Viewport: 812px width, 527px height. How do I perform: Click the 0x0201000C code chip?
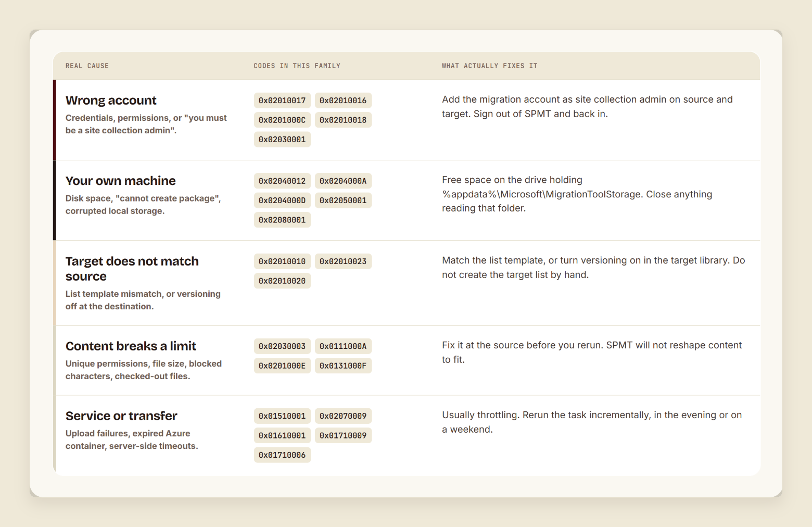point(282,120)
